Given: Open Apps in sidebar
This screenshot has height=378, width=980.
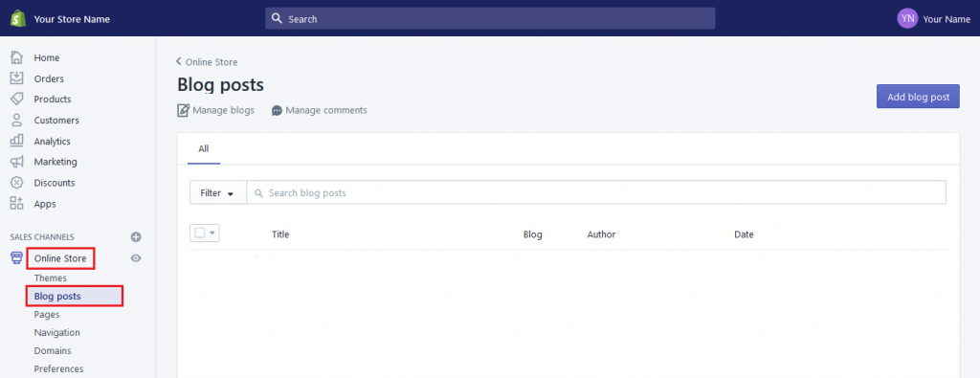Looking at the screenshot, I should (45, 204).
